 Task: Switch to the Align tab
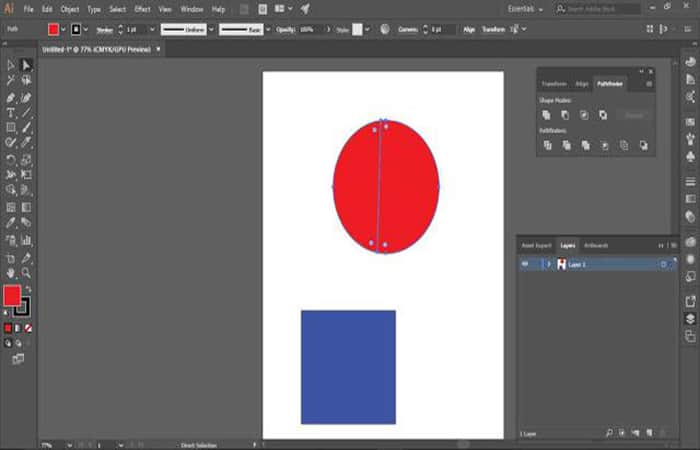point(582,84)
